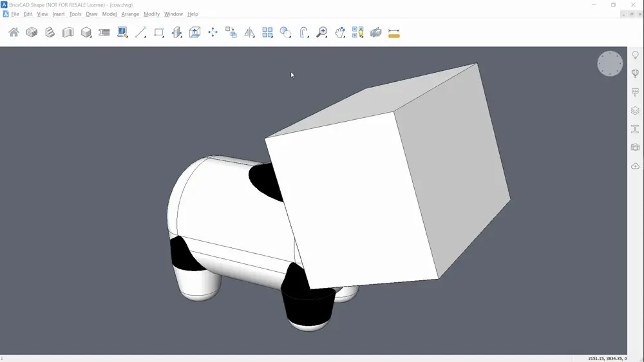Viewport: 644px width, 362px height.
Task: Click the Home view icon
Action: [x=14, y=32]
